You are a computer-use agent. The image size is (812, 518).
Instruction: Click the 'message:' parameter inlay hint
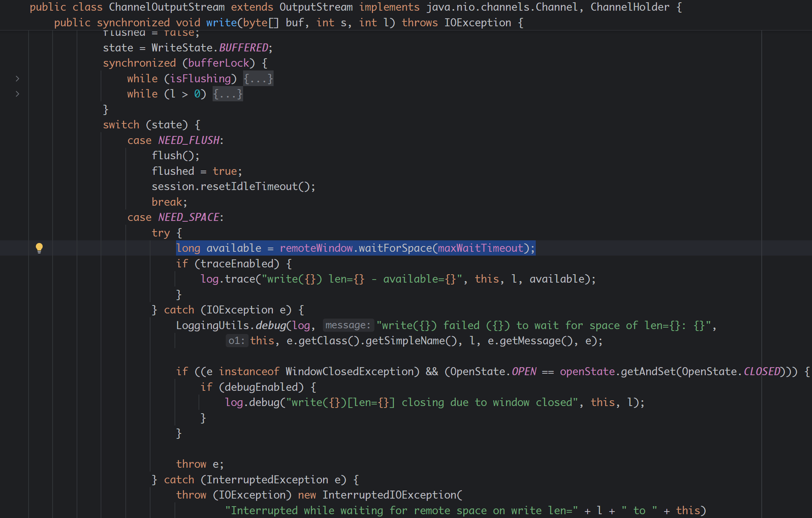tap(348, 325)
